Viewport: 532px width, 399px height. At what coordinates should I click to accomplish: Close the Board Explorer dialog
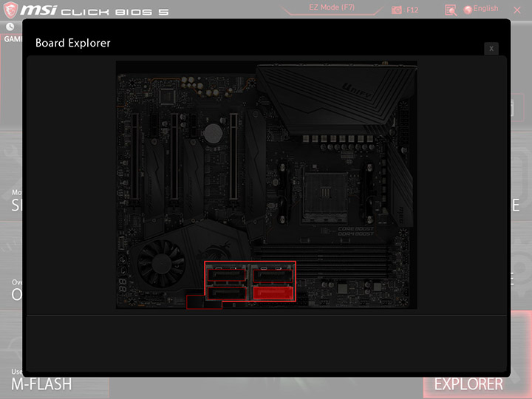point(491,49)
